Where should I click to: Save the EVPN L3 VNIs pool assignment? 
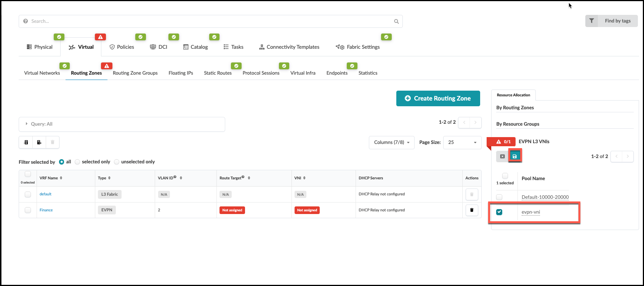point(514,156)
